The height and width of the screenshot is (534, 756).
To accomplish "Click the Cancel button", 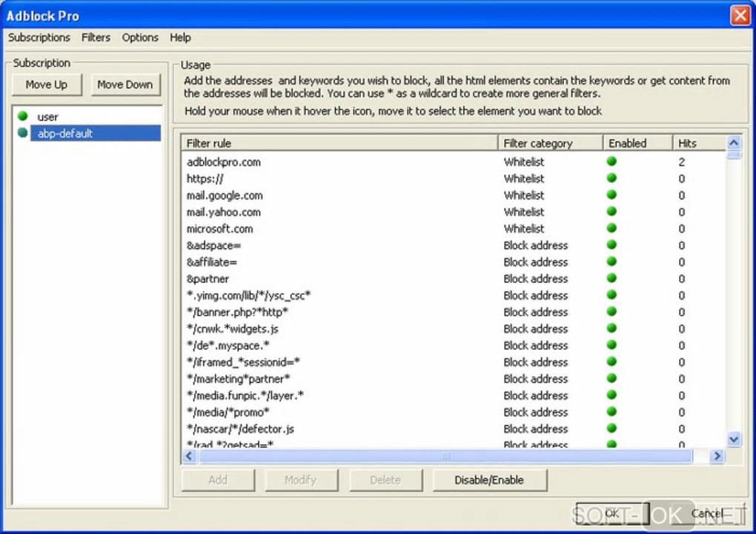I will click(706, 513).
